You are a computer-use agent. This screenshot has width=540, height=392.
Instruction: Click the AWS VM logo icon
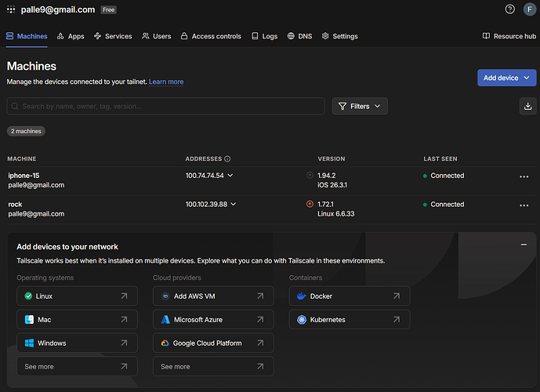coord(165,296)
